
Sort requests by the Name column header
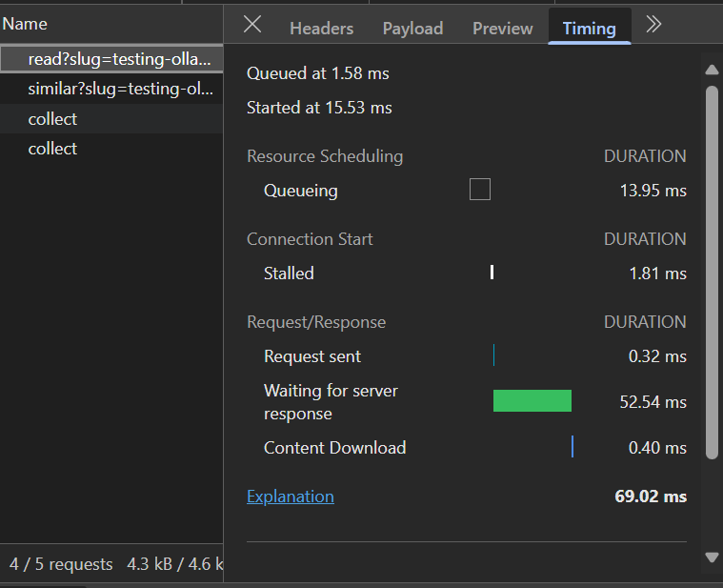26,24
